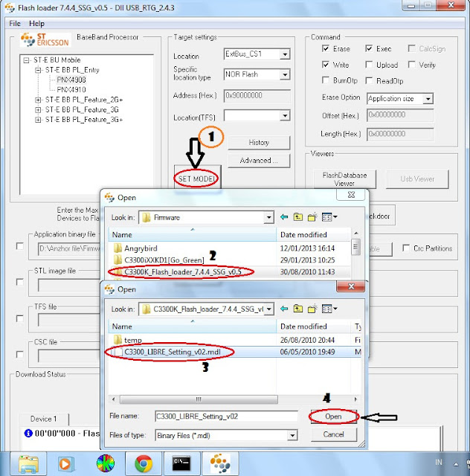The image size is (470, 476).
Task: Open the Location(TFS) dropdown
Action: [285, 116]
